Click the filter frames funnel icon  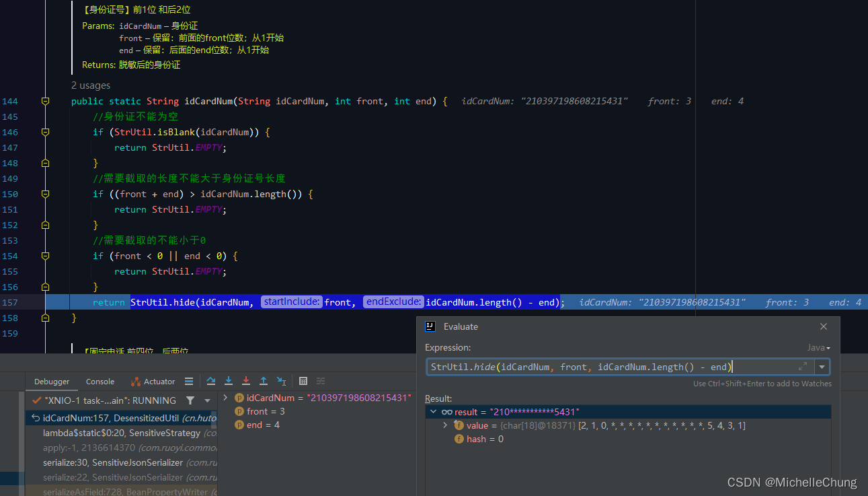pos(190,400)
